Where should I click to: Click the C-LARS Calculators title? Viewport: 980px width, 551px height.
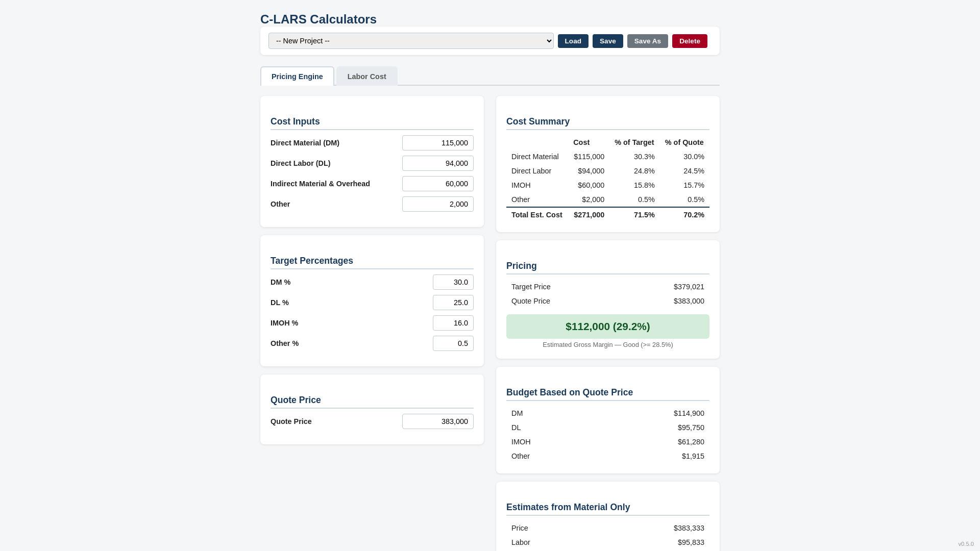pyautogui.click(x=318, y=19)
